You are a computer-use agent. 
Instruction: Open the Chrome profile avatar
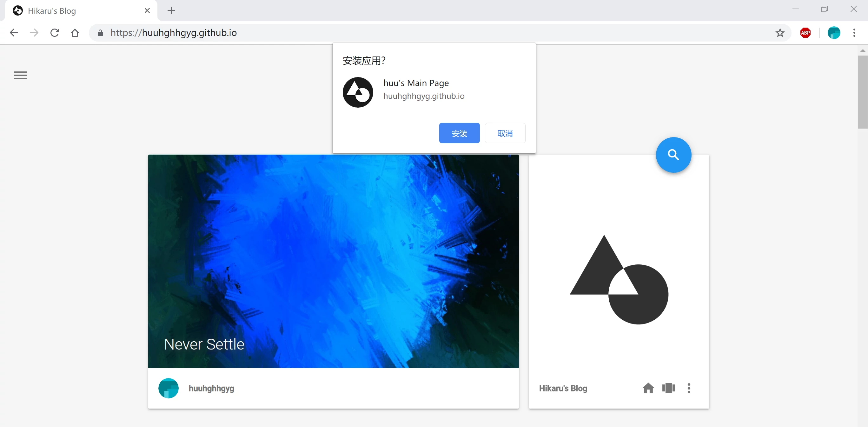pyautogui.click(x=834, y=33)
